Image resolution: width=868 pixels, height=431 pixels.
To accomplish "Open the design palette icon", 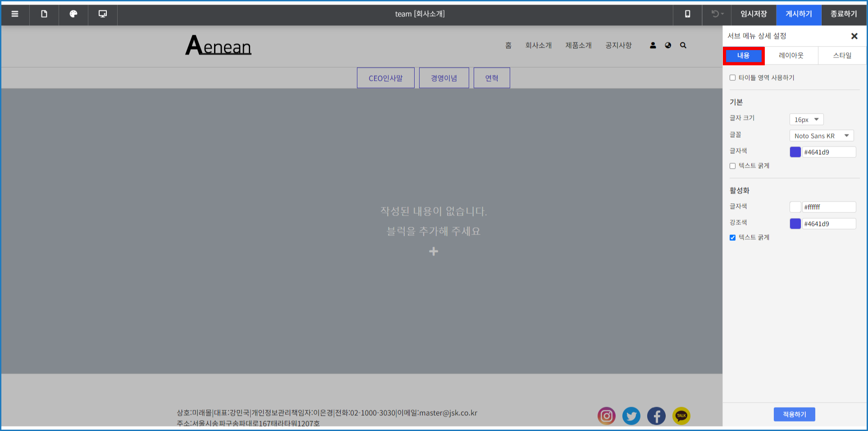I will (73, 14).
